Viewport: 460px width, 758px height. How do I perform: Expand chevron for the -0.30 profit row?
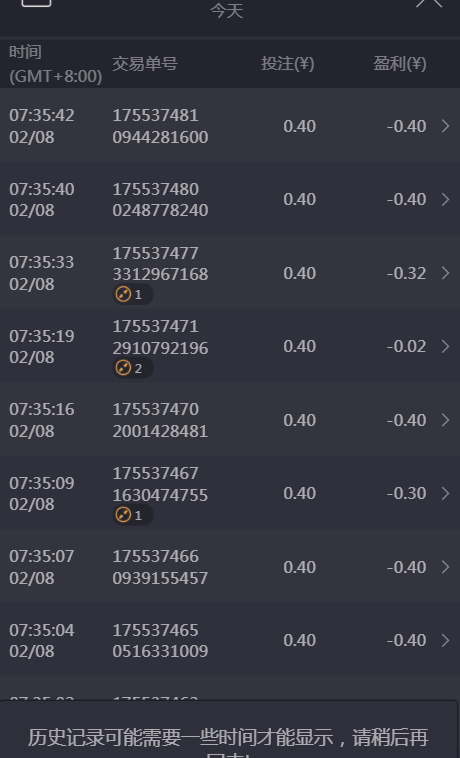tap(446, 494)
